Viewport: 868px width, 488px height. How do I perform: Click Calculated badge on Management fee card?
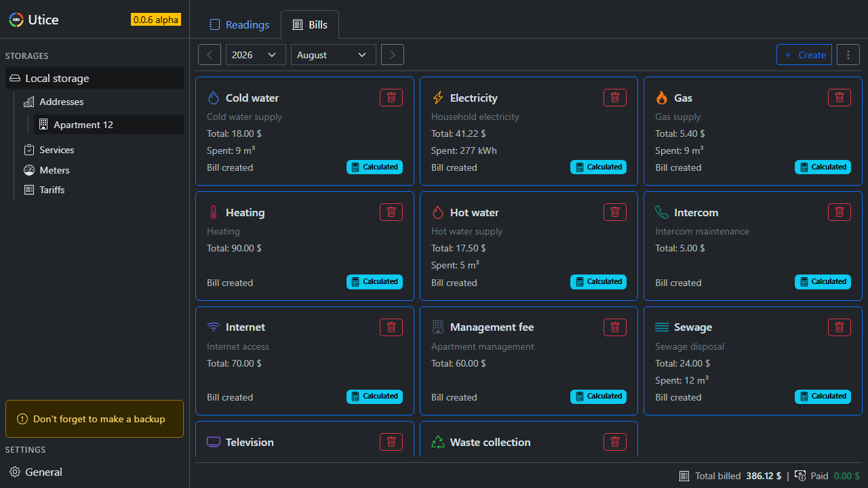click(x=598, y=396)
